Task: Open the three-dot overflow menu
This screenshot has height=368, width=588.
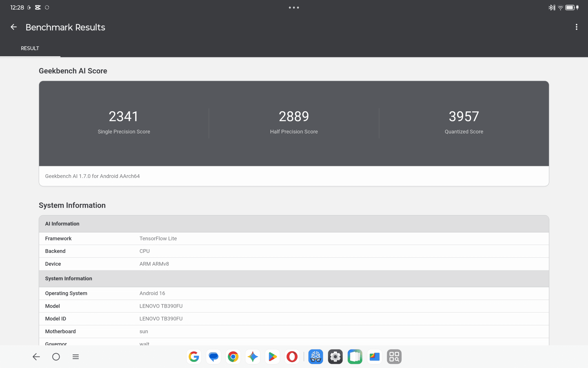Action: click(576, 27)
